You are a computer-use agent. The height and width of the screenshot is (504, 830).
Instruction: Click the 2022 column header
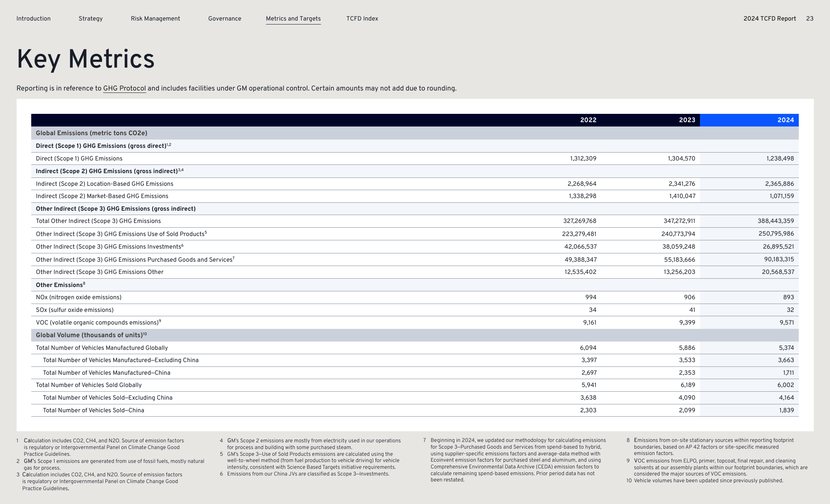(588, 120)
